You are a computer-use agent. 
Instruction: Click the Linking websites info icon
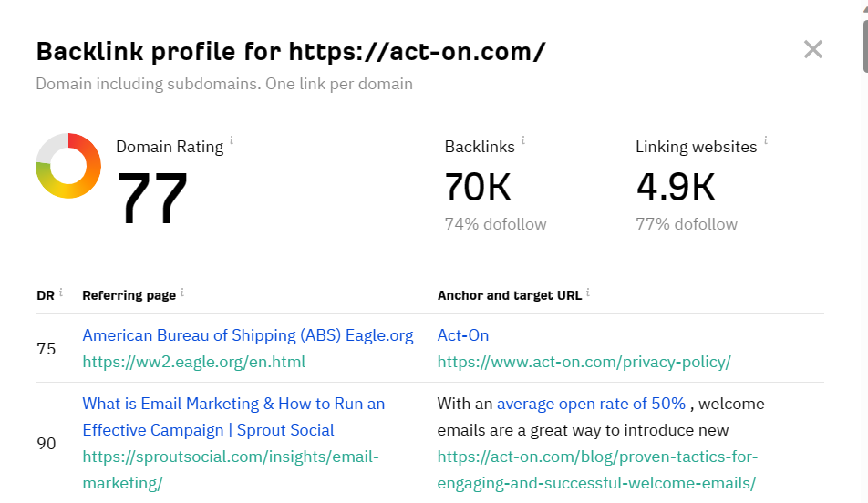766,140
